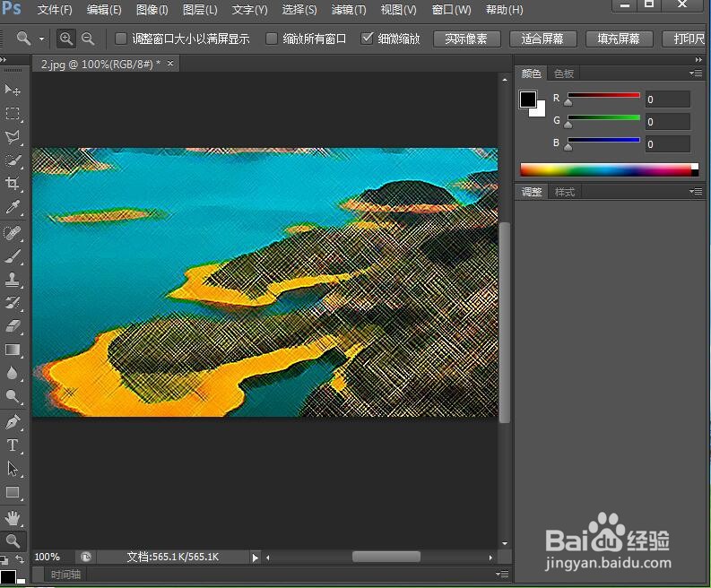Select the Eyedropper tool

[x=13, y=207]
